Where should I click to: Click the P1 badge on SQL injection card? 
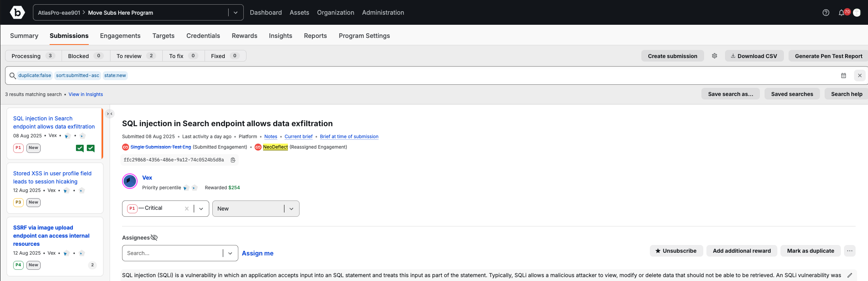(x=18, y=148)
